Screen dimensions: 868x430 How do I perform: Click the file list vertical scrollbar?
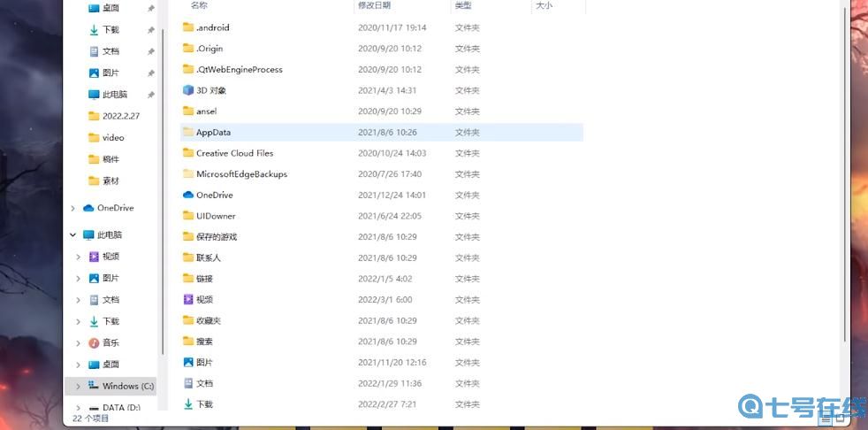pos(846,177)
